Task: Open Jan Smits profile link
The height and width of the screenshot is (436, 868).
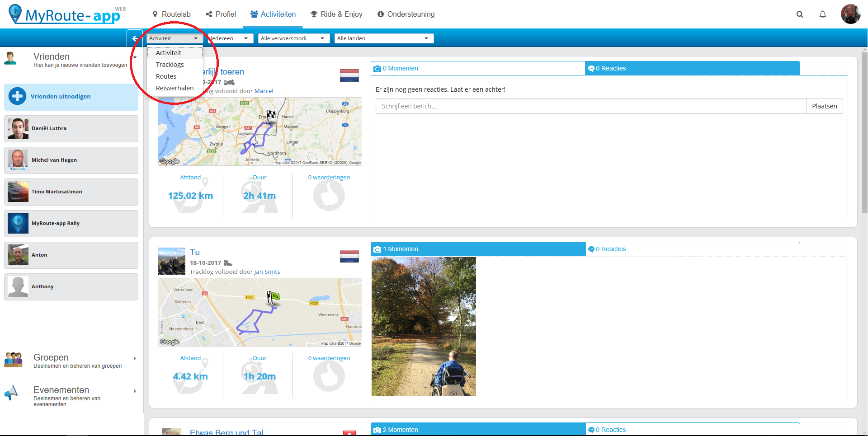Action: [x=267, y=272]
